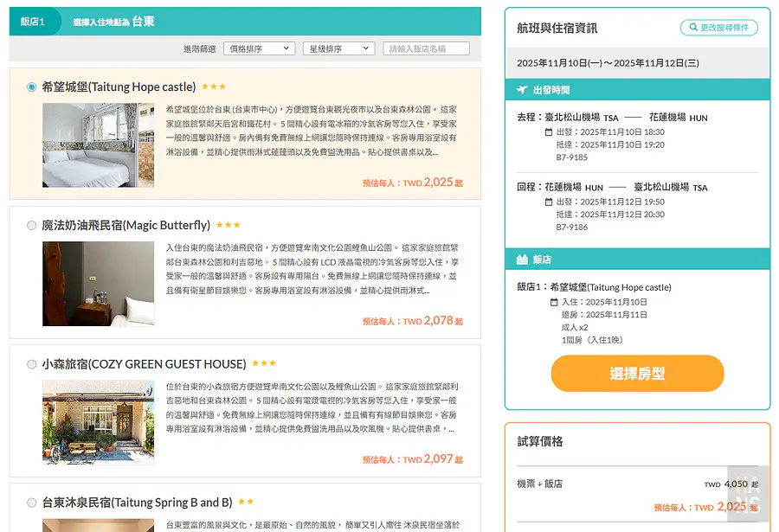Click the calendar icon next to return departure time
Screen dimensions: 779x532
tap(549, 202)
